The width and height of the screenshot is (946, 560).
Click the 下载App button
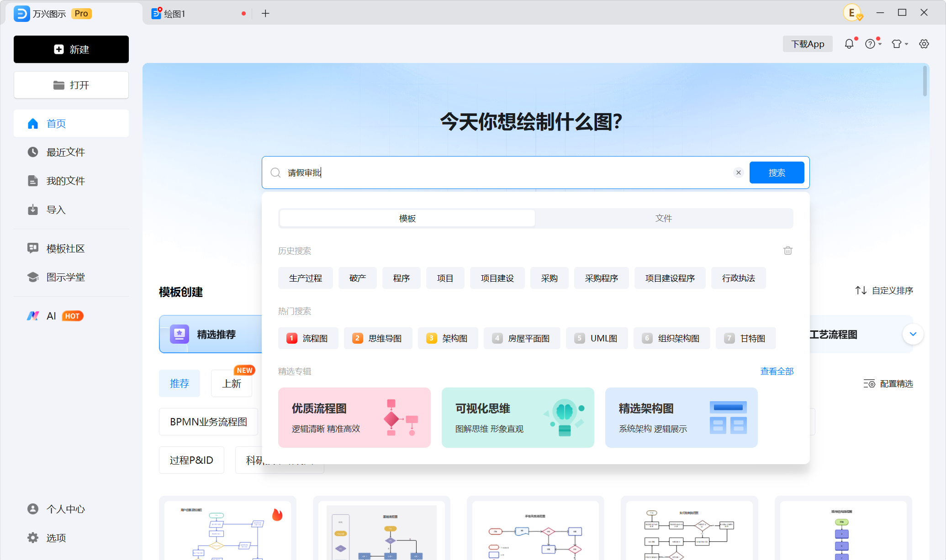tap(808, 44)
